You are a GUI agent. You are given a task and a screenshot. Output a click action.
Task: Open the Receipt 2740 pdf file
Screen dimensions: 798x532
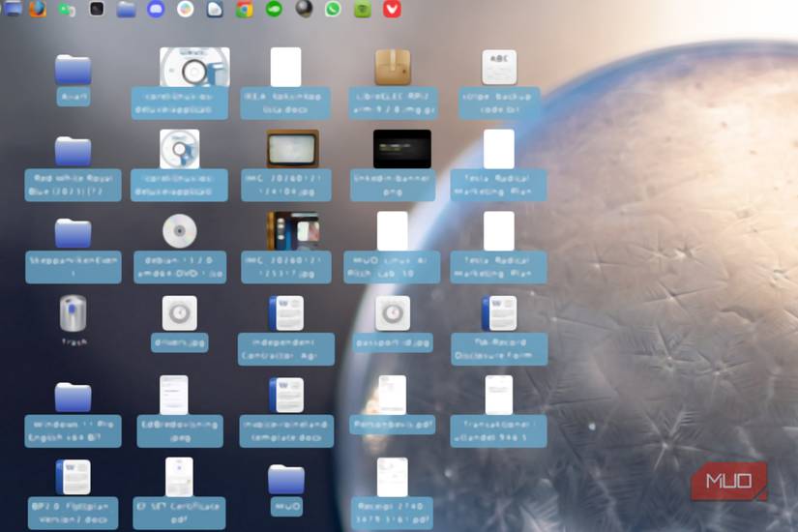(x=393, y=493)
